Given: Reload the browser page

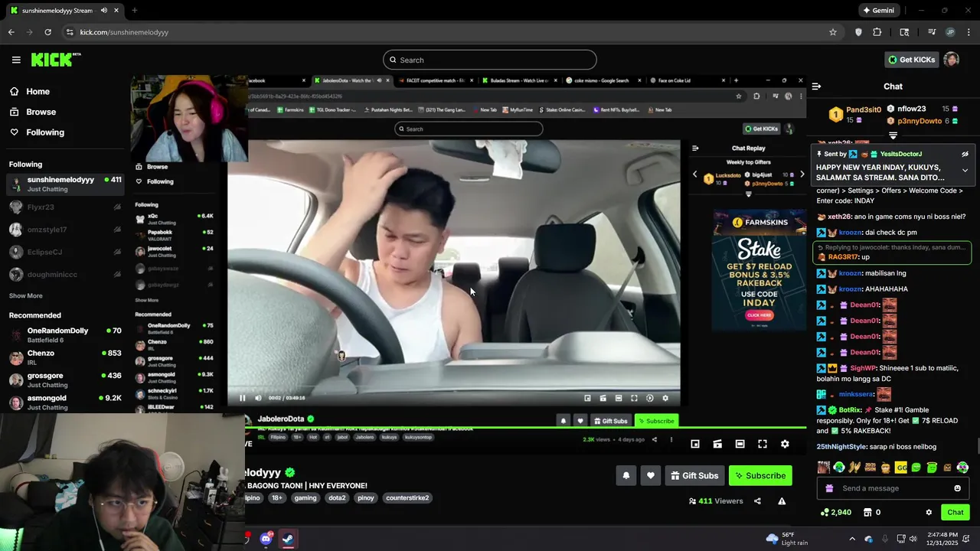Looking at the screenshot, I should [47, 32].
